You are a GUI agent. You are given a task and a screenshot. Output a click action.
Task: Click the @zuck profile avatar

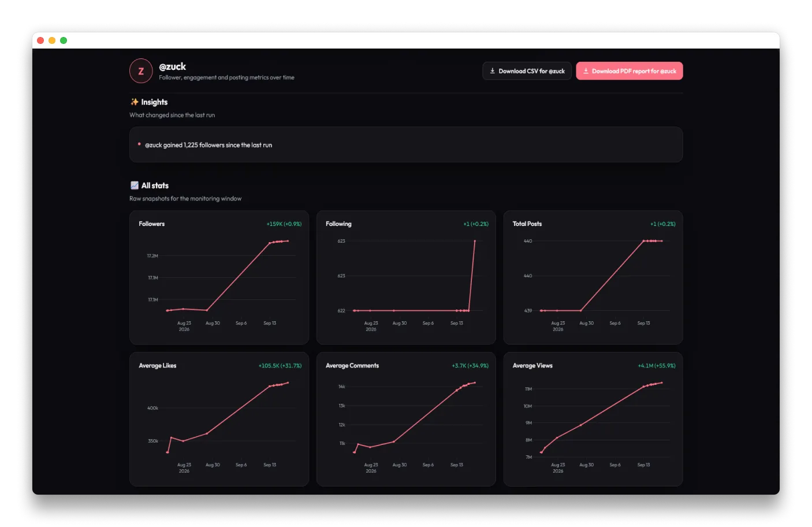[x=141, y=71]
